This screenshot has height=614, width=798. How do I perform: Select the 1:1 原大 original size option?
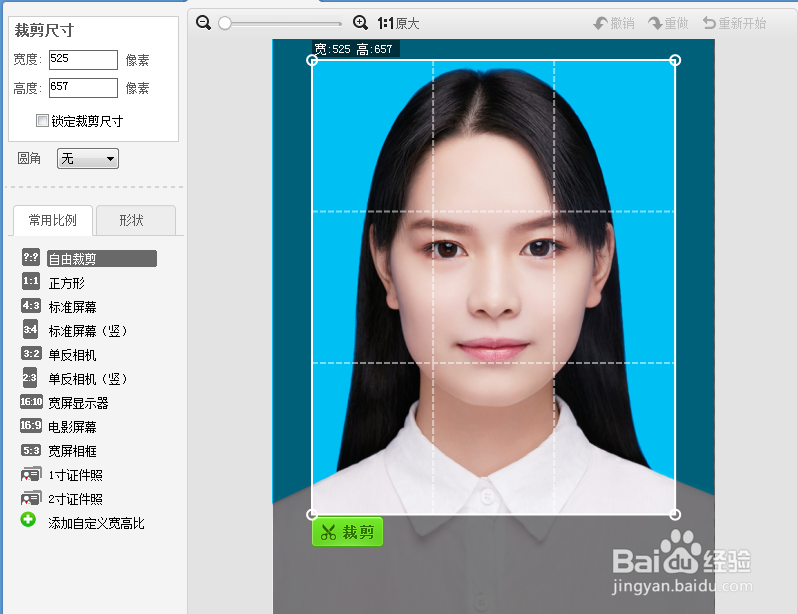click(398, 23)
